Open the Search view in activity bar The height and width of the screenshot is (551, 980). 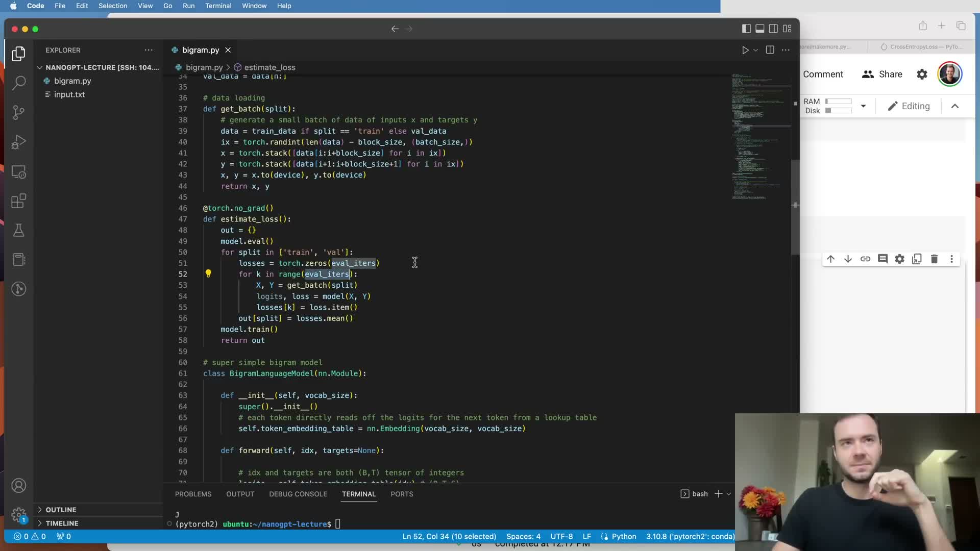tap(19, 83)
